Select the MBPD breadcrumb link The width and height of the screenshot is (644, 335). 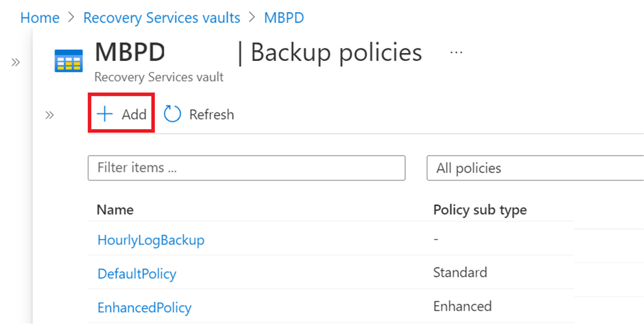(284, 18)
